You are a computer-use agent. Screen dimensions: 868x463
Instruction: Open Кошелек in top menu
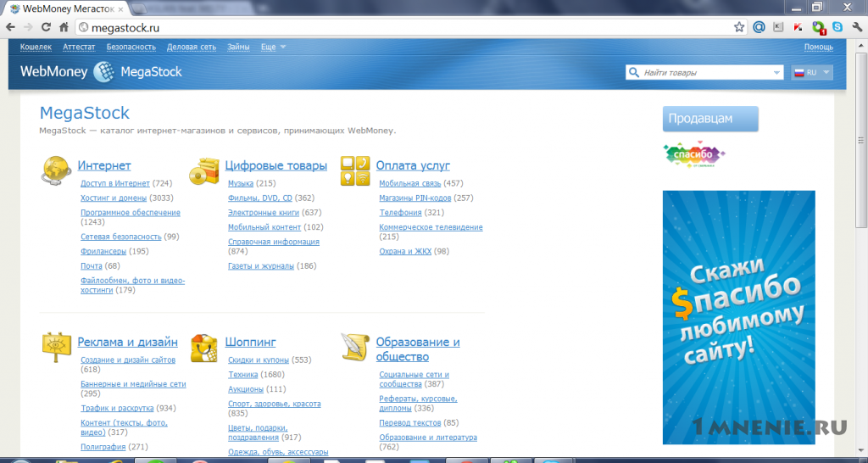pos(36,47)
